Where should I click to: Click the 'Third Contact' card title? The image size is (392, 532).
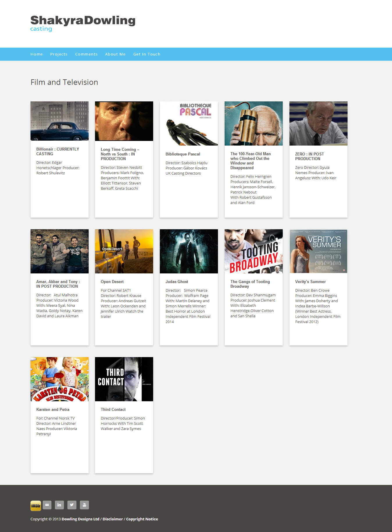[113, 409]
